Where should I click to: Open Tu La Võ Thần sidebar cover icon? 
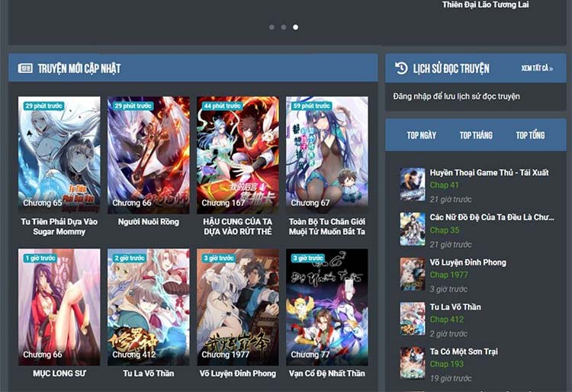coord(413,319)
